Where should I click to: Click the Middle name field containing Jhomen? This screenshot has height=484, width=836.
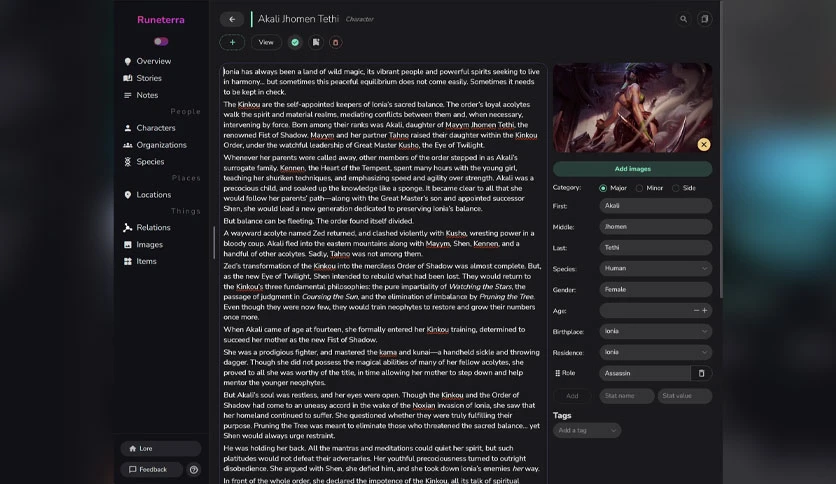point(655,227)
